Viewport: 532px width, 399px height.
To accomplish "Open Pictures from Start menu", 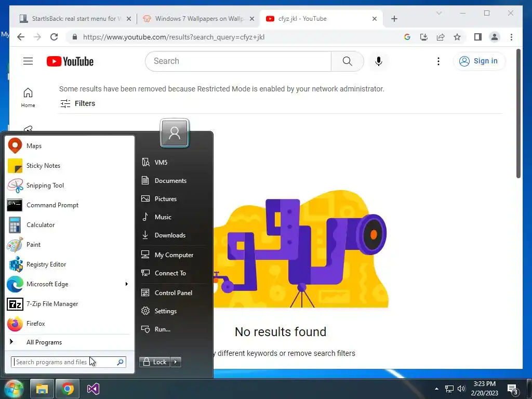I will pyautogui.click(x=174, y=199).
